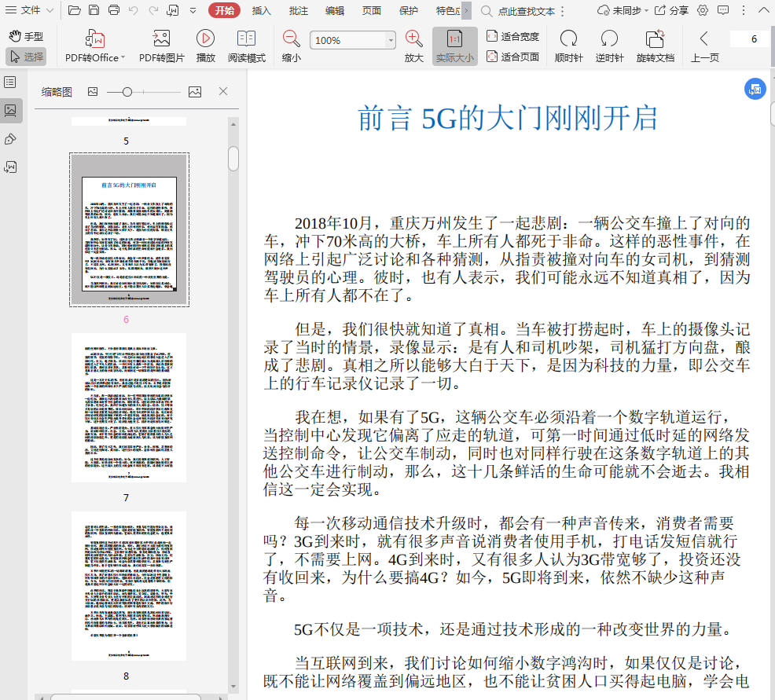
Task: Switch to the 保护 tab
Action: click(408, 10)
